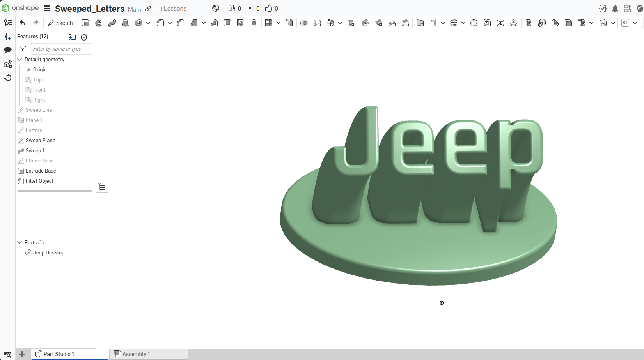The height and width of the screenshot is (360, 644).
Task: Click the Main branch label
Action: point(135,9)
